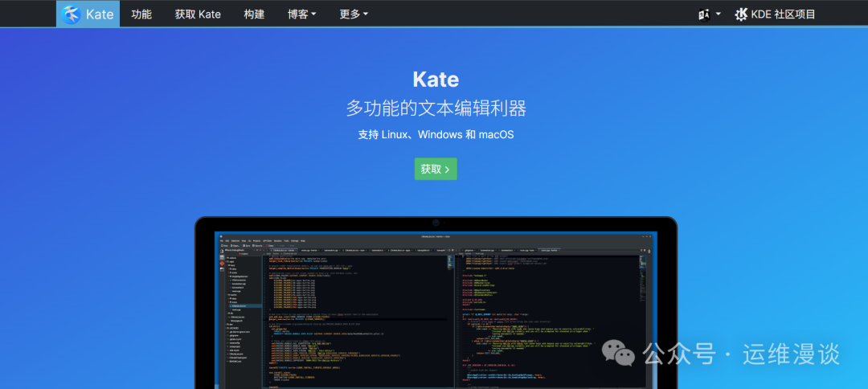The height and width of the screenshot is (389, 868).
Task: Click the red Git icon in Kate sidebar
Action: [222, 262]
